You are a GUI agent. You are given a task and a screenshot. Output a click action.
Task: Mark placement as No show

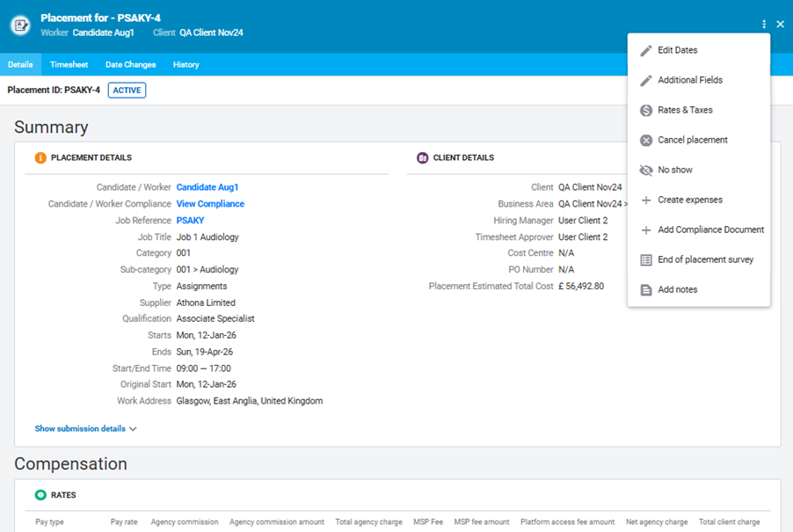(698, 170)
